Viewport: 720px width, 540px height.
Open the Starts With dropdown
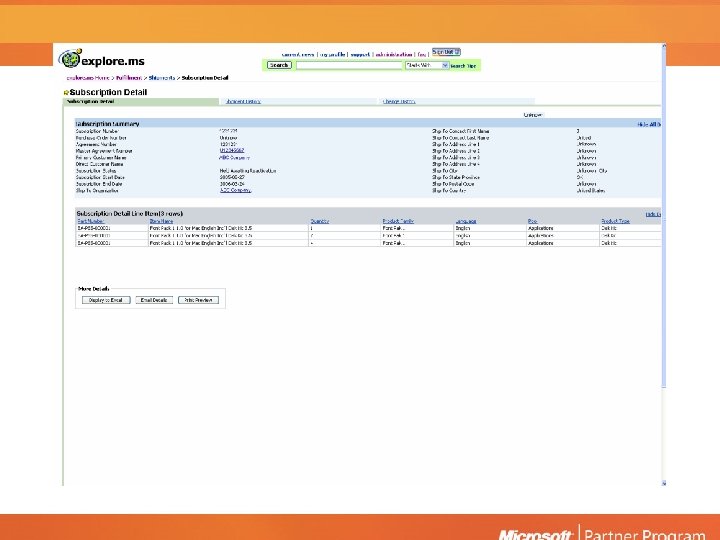point(427,66)
